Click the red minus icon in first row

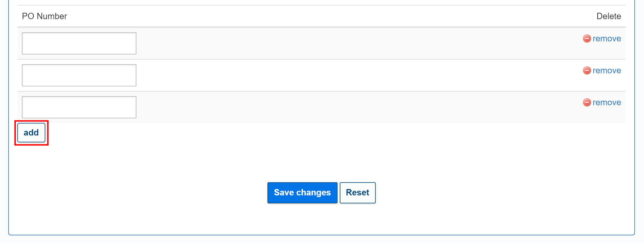point(587,39)
